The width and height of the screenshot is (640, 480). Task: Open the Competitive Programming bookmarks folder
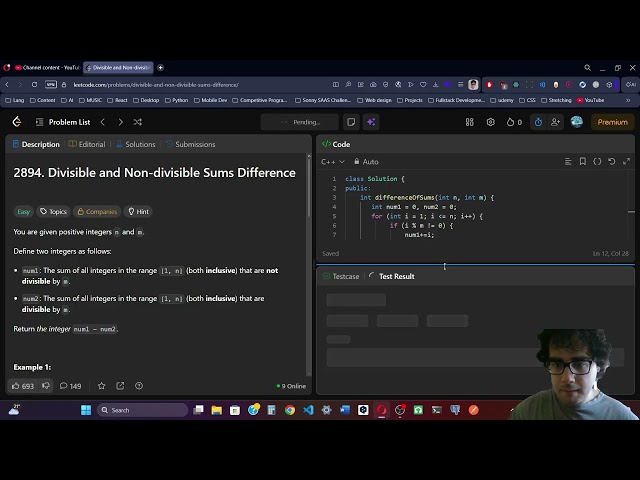[259, 100]
